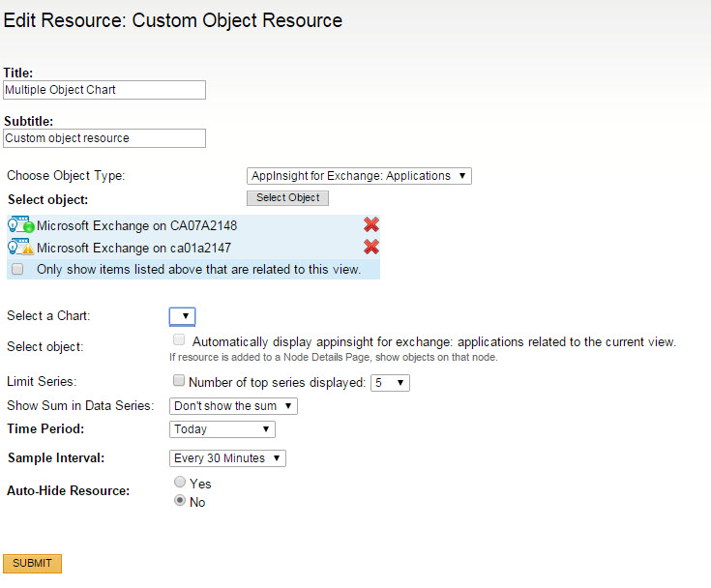Image resolution: width=711 pixels, height=588 pixels.
Task: Click into the Title input field
Action: click(x=104, y=90)
